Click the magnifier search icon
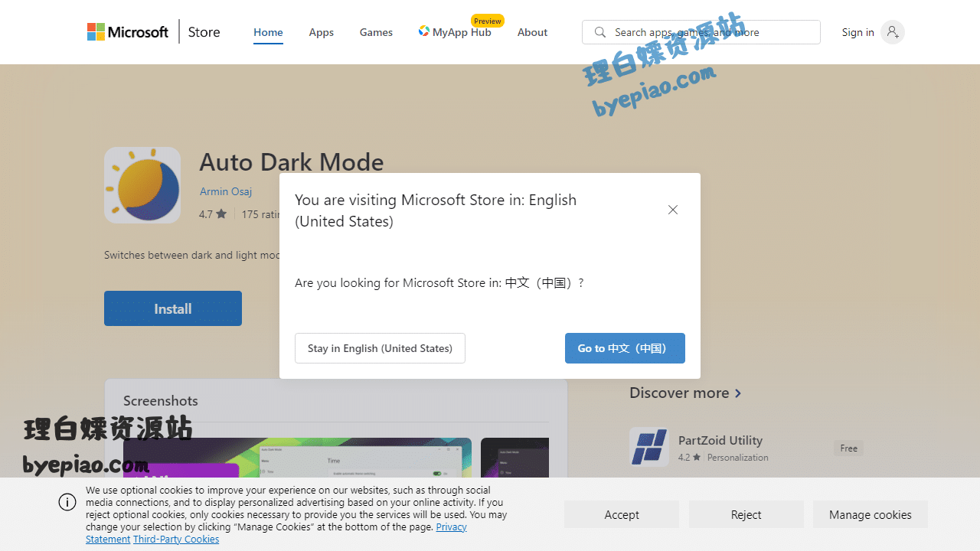 (600, 32)
